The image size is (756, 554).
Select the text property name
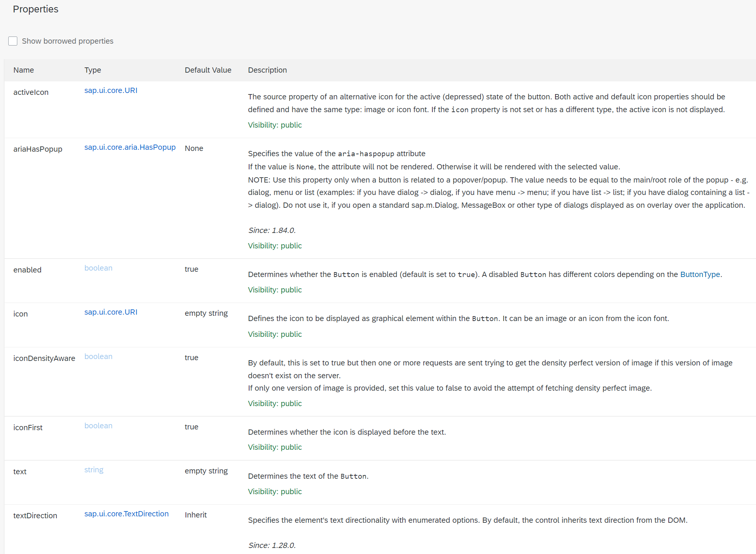click(x=20, y=472)
